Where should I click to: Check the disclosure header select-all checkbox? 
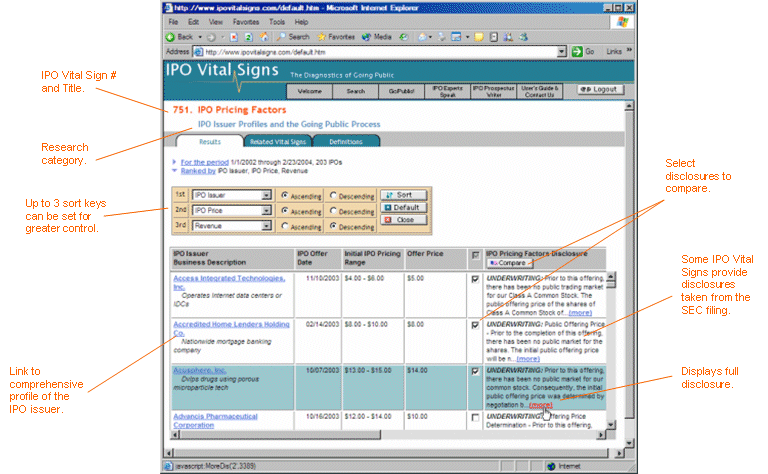(x=475, y=255)
